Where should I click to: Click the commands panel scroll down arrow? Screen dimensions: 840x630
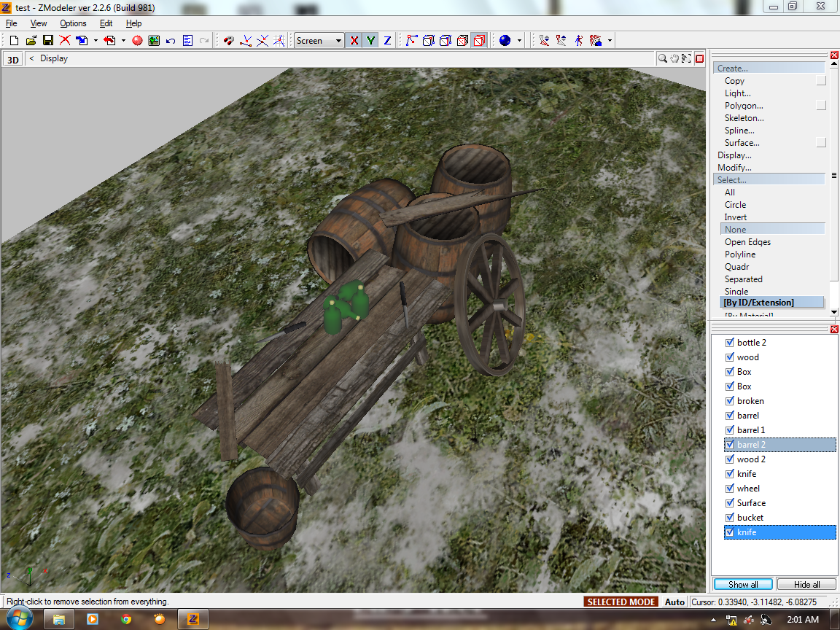(x=834, y=312)
